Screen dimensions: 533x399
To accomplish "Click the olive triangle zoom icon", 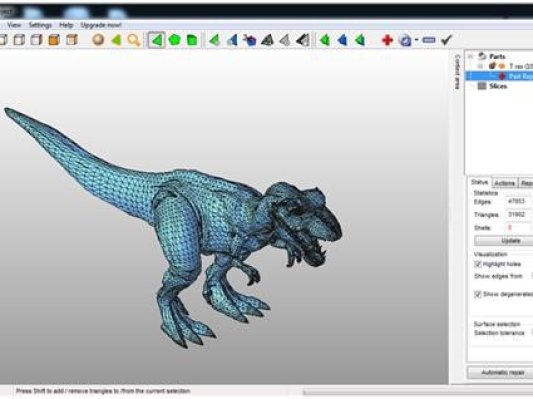I will click(x=116, y=40).
